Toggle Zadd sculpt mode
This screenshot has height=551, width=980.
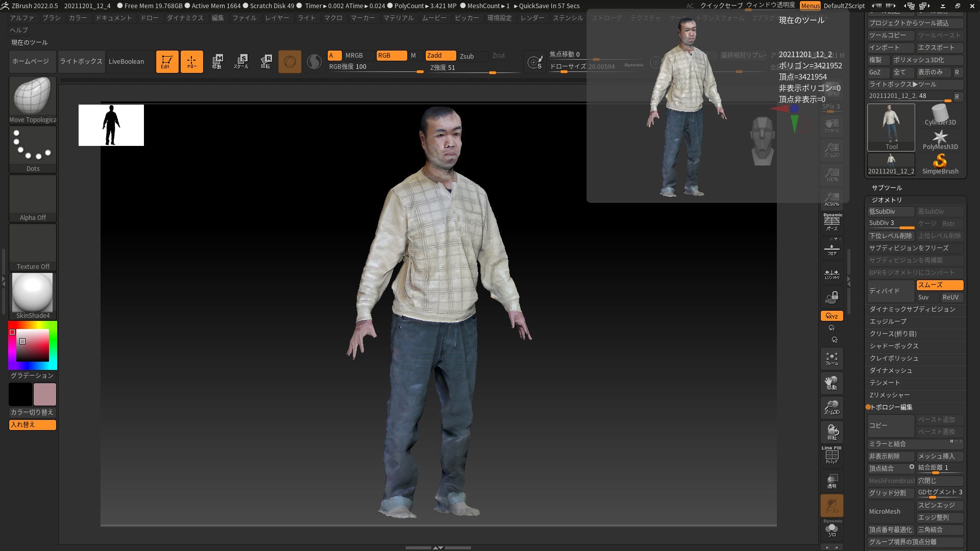(440, 56)
